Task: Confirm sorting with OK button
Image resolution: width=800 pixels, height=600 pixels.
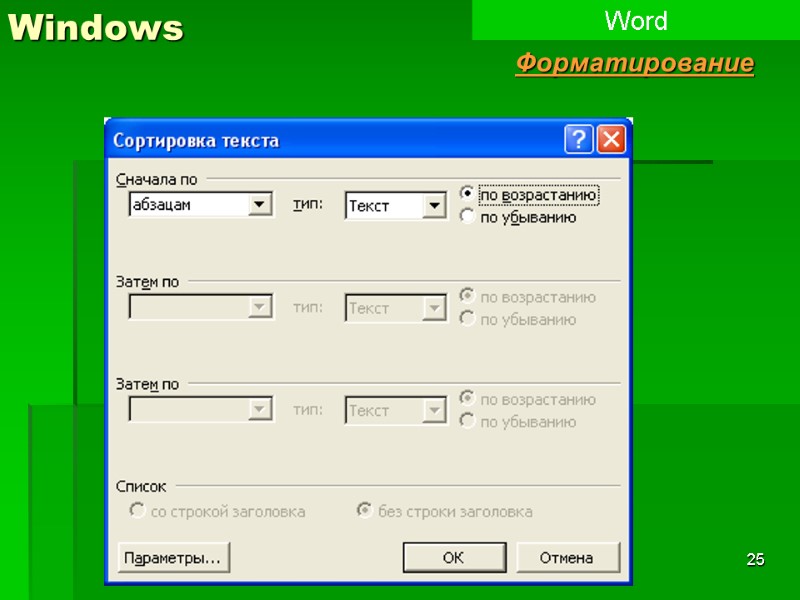Action: point(454,558)
